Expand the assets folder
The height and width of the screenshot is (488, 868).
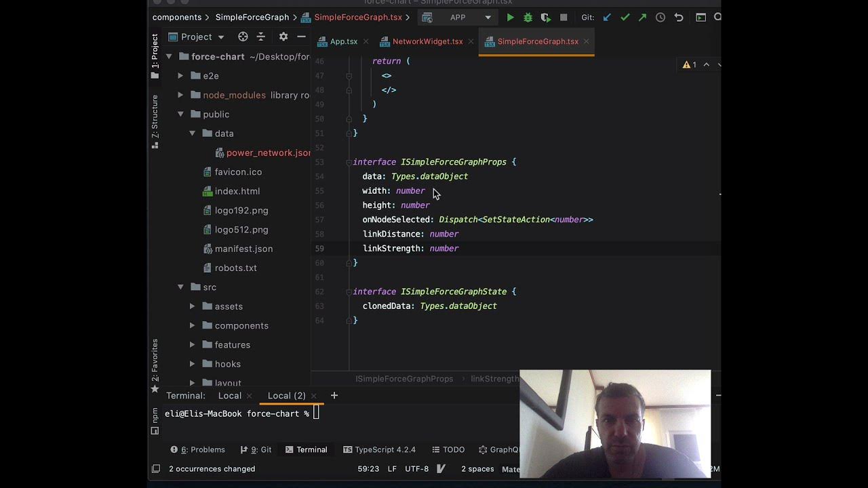click(x=193, y=306)
